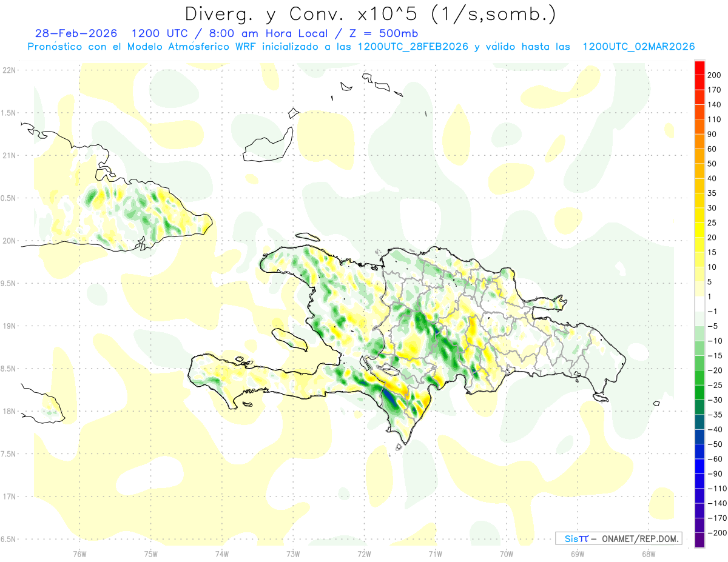
Task: Click the 'Z = 500mb' level label
Action: [382, 33]
